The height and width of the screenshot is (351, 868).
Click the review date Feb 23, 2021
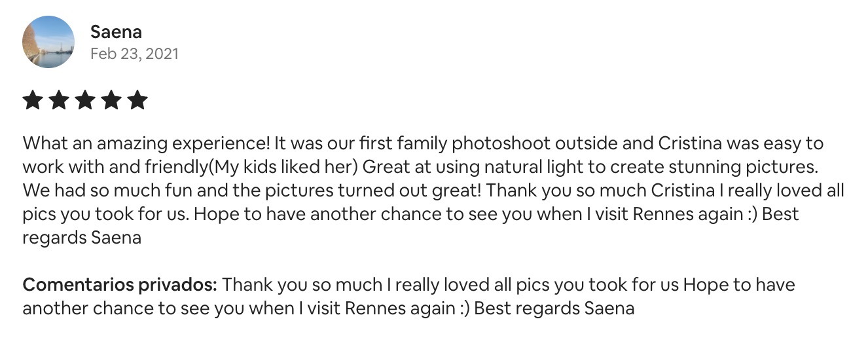134,54
